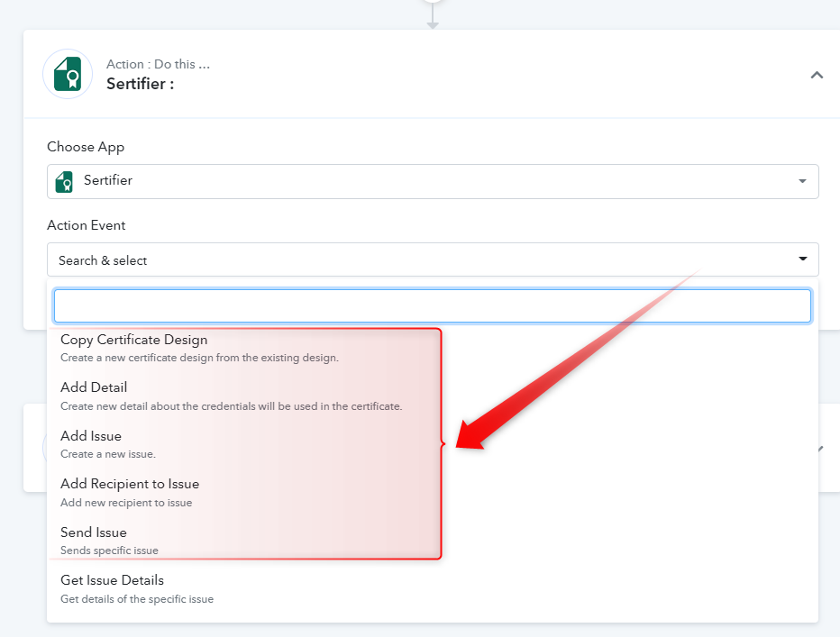Screen dimensions: 840x637
Task: Click 'Create a new certificate design' description text
Action: coord(199,358)
